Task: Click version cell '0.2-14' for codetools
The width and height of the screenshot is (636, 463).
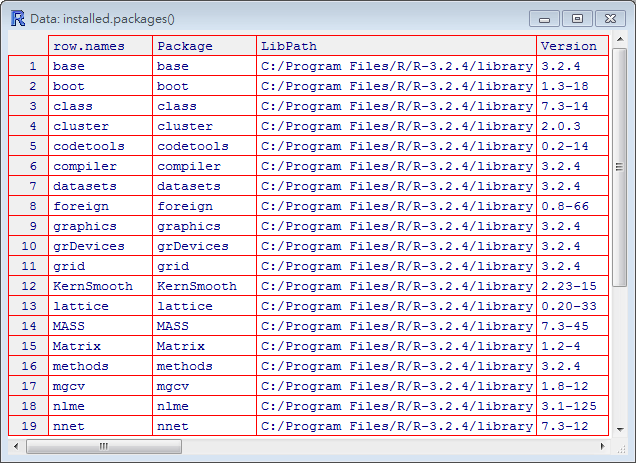Action: pos(572,146)
